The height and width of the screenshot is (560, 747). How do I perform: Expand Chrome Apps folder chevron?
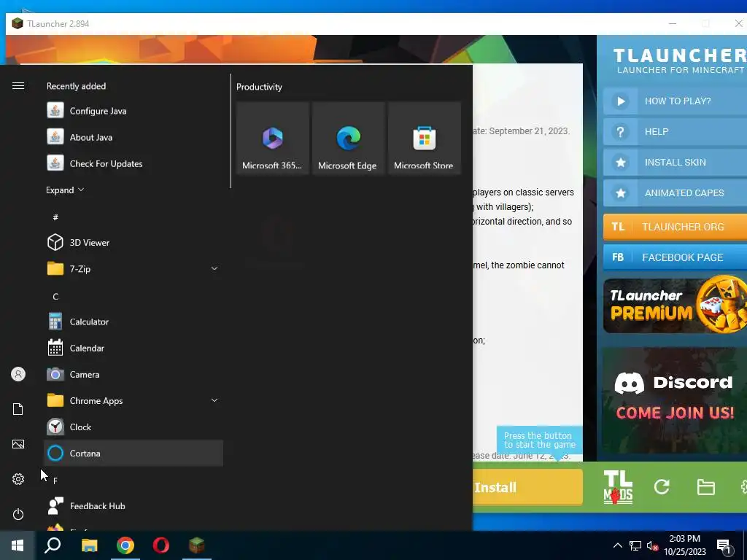point(214,400)
